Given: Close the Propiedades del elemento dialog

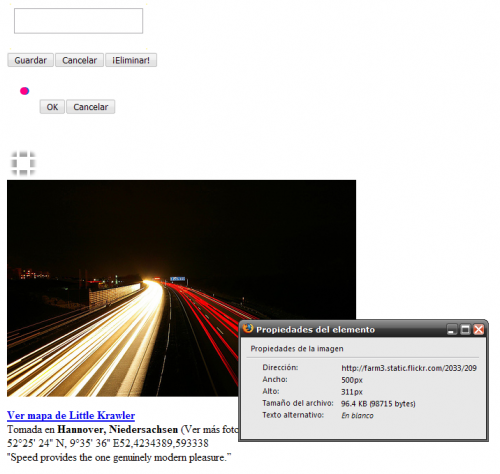Looking at the screenshot, I should 479,330.
